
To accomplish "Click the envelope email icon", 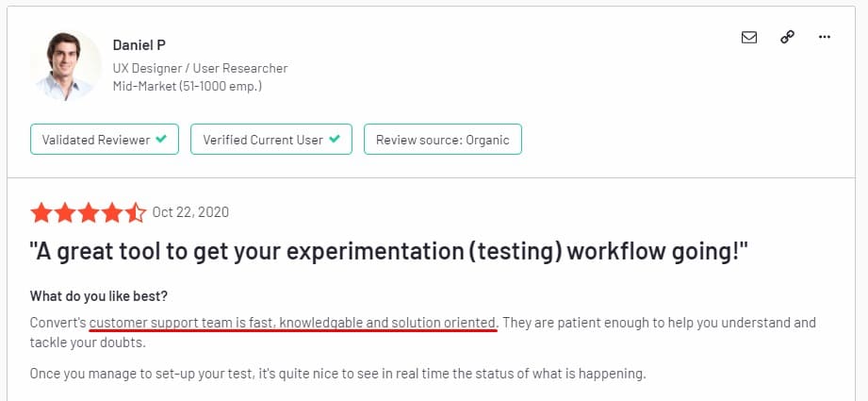I will 749,38.
